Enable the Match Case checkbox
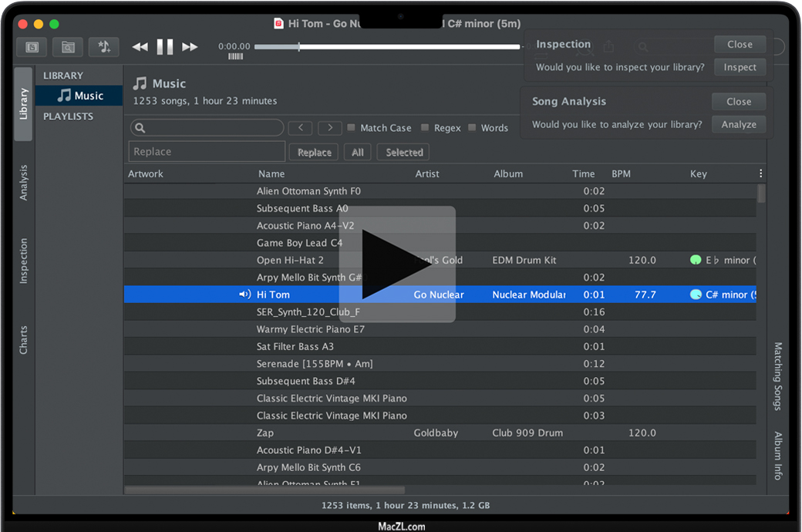Screen dimensions: 802x532 point(352,128)
